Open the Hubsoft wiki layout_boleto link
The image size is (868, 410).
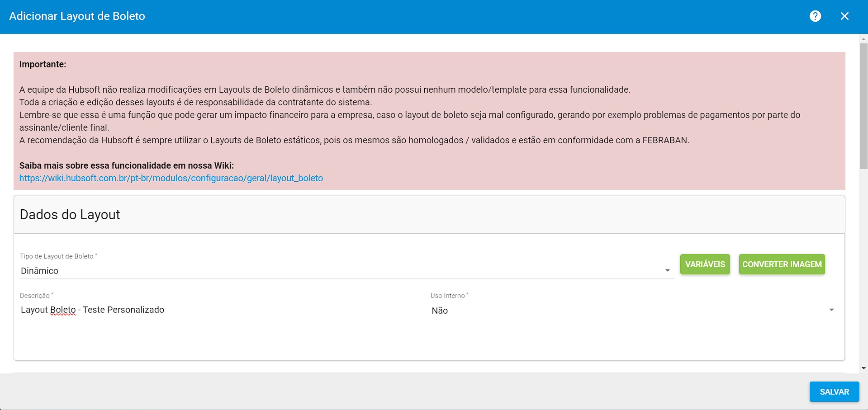coord(171,178)
